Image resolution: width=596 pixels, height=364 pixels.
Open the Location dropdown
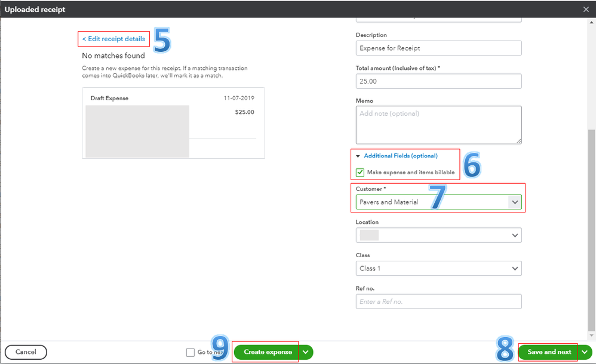tap(438, 235)
